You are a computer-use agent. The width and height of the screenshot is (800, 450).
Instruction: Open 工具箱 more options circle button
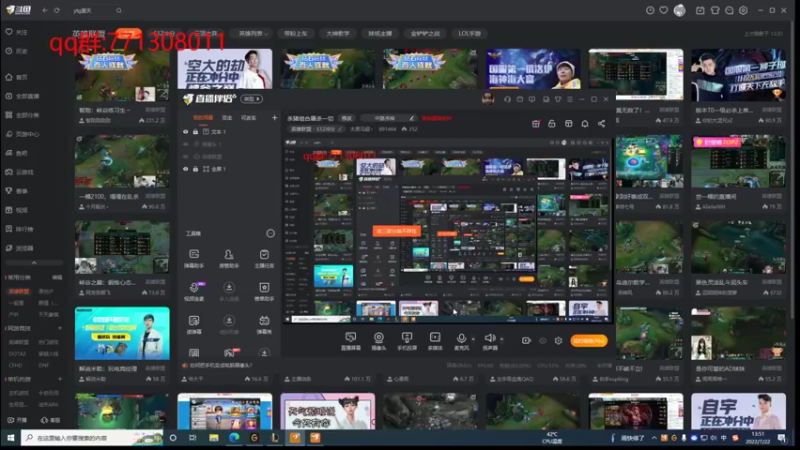pos(270,233)
